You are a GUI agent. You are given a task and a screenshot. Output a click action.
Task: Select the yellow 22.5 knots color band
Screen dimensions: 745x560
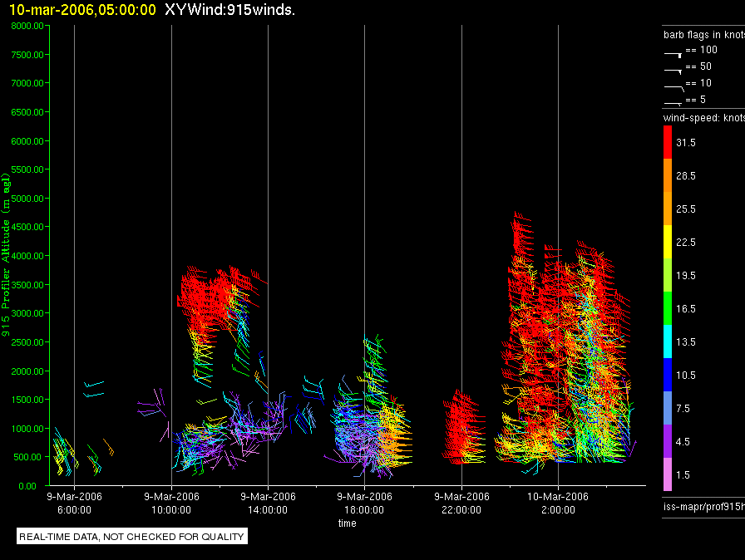pyautogui.click(x=668, y=242)
